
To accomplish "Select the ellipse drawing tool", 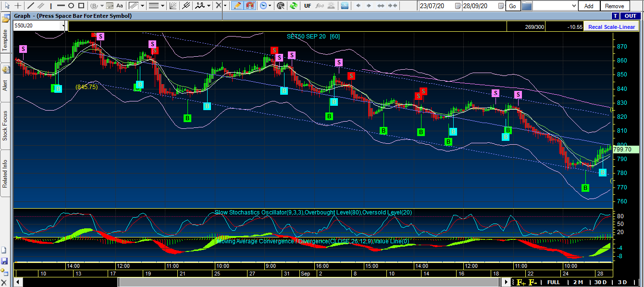I will coord(71,6).
